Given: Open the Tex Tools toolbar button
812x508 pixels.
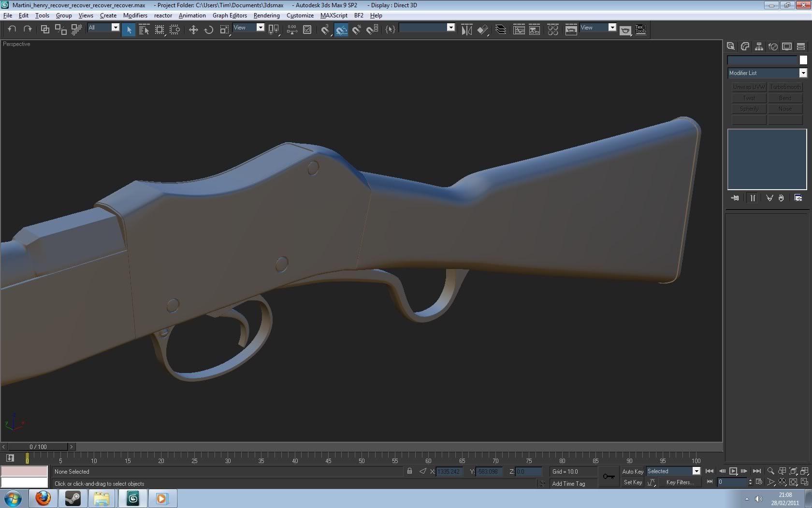Looking at the screenshot, I should tap(640, 30).
